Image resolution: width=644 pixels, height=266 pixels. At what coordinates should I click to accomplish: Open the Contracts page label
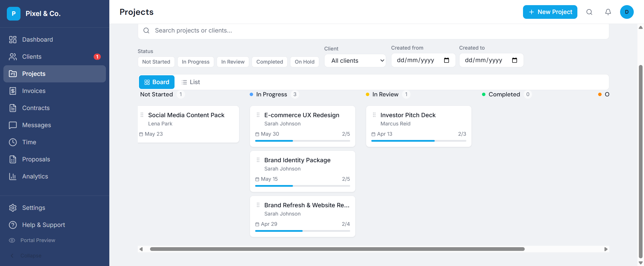click(x=36, y=108)
